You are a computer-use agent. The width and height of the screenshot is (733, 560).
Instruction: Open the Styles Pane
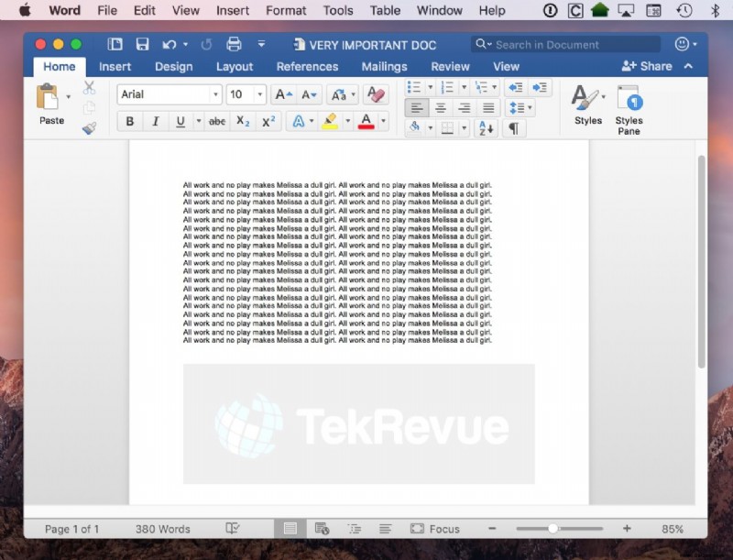pos(629,110)
